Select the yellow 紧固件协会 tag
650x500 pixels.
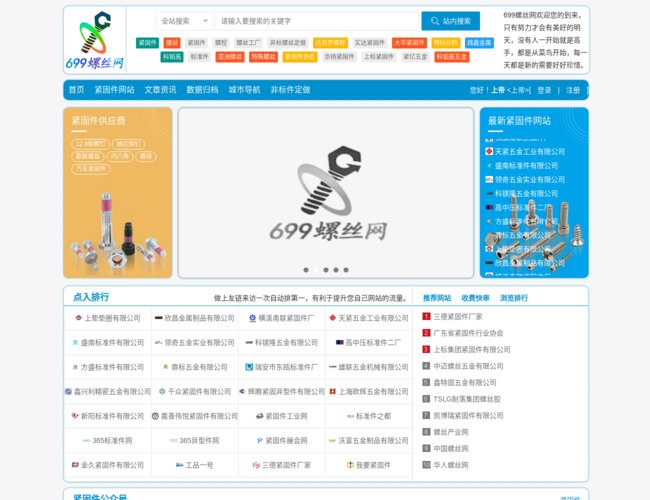pos(300,57)
